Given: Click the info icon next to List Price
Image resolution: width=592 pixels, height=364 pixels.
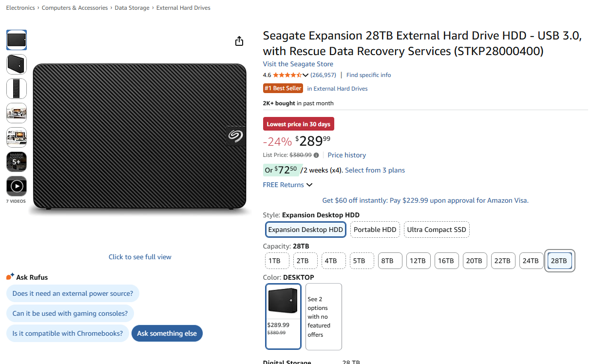Looking at the screenshot, I should coord(316,155).
